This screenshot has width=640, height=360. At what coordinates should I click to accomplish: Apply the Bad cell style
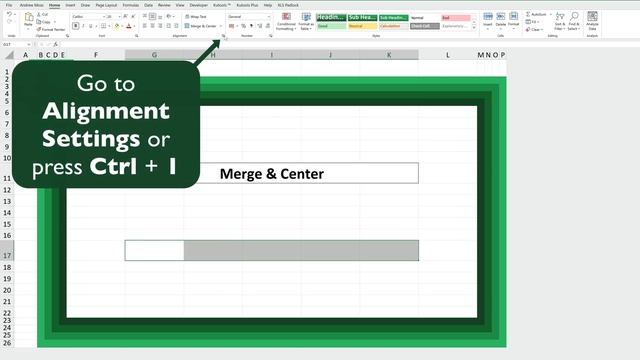click(x=456, y=18)
